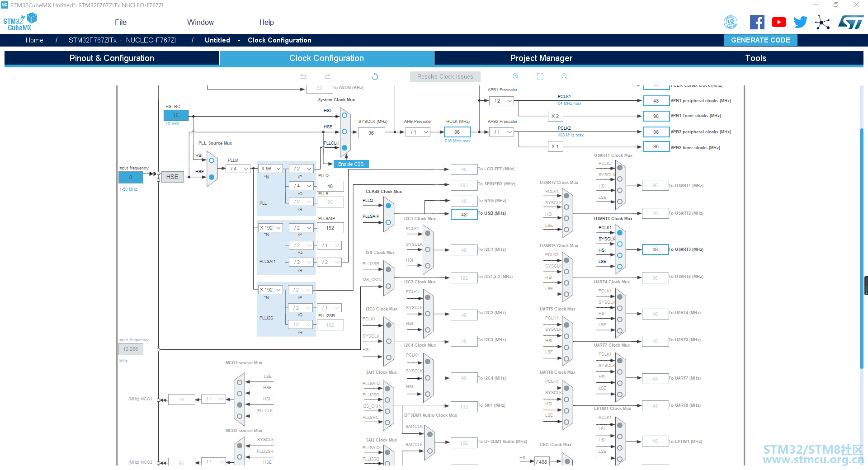
Task: Select HSI in System Clock Mux
Action: 344,115
